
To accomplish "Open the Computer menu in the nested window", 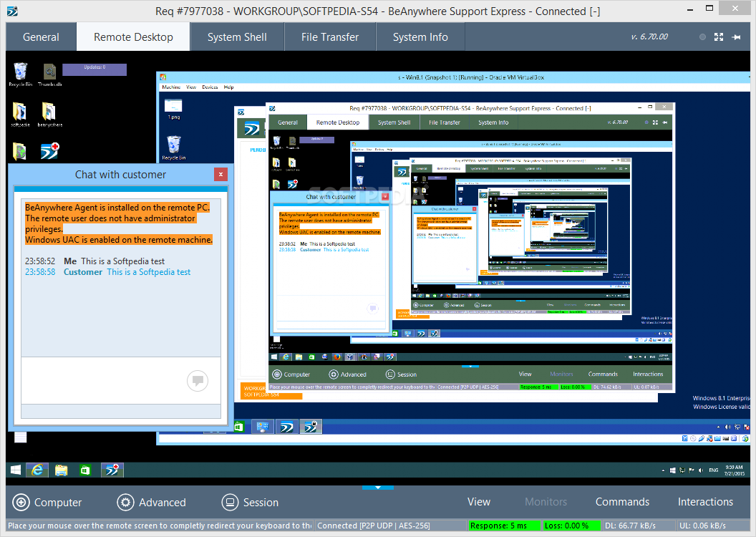I will 291,374.
